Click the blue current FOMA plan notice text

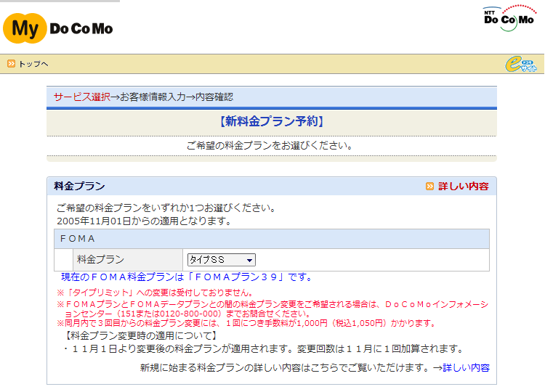pos(187,277)
